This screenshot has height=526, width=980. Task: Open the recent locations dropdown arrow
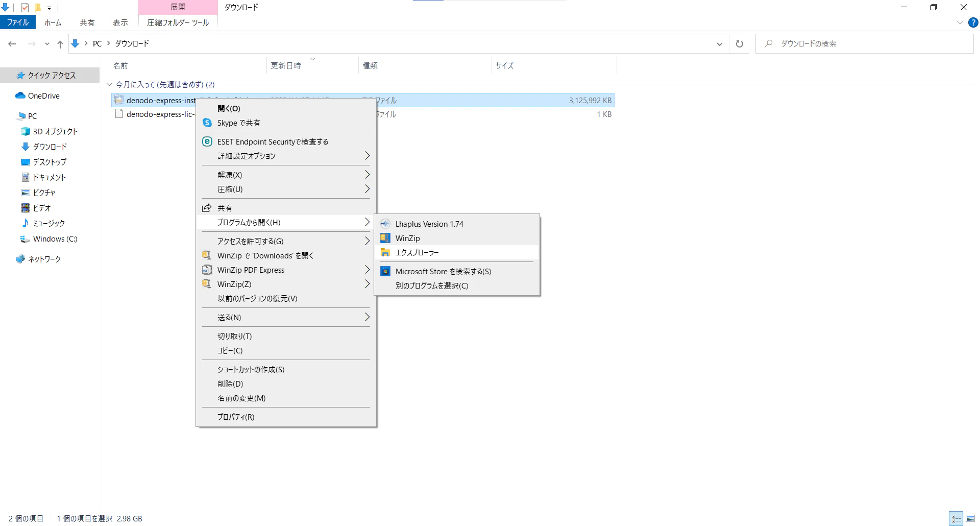pyautogui.click(x=47, y=44)
